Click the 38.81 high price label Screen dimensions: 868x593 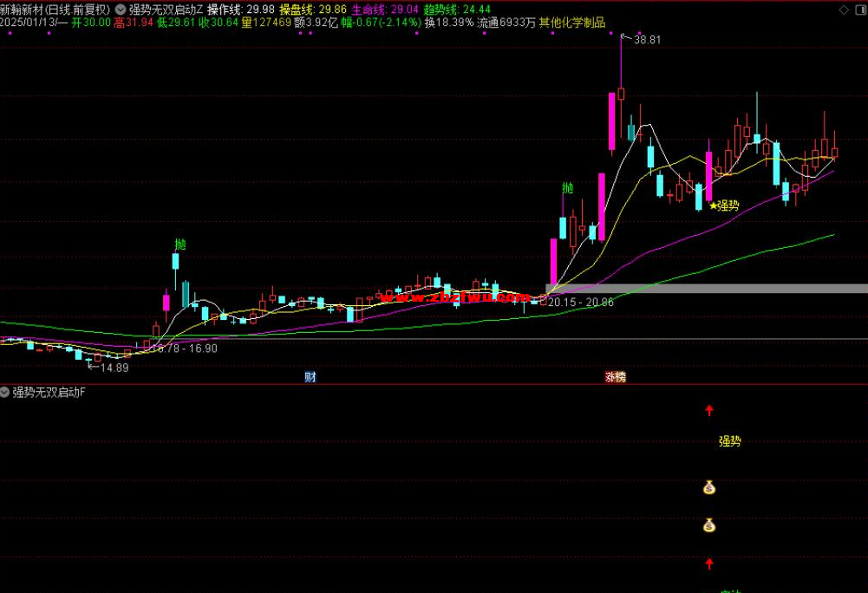(x=647, y=40)
